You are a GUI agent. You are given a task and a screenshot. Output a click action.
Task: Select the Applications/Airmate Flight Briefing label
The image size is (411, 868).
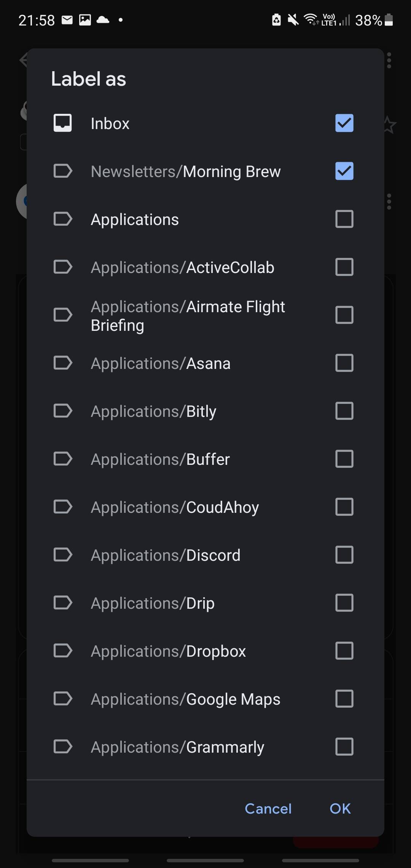click(188, 316)
